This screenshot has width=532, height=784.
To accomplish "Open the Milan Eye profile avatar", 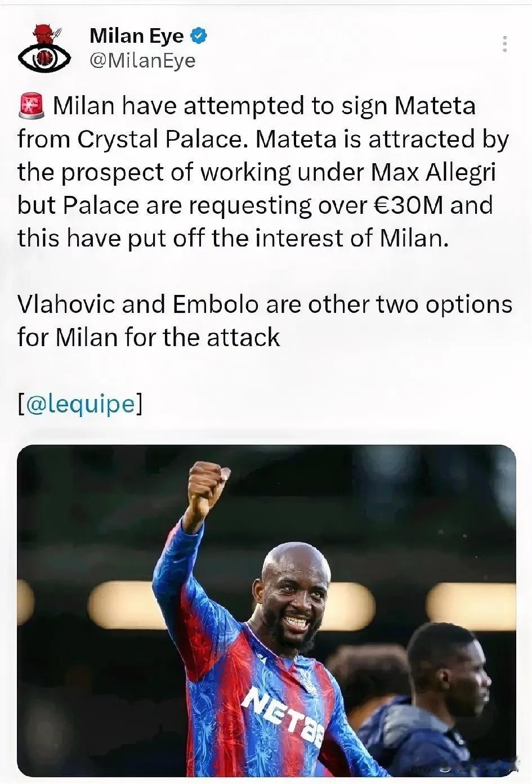I will pyautogui.click(x=44, y=48).
